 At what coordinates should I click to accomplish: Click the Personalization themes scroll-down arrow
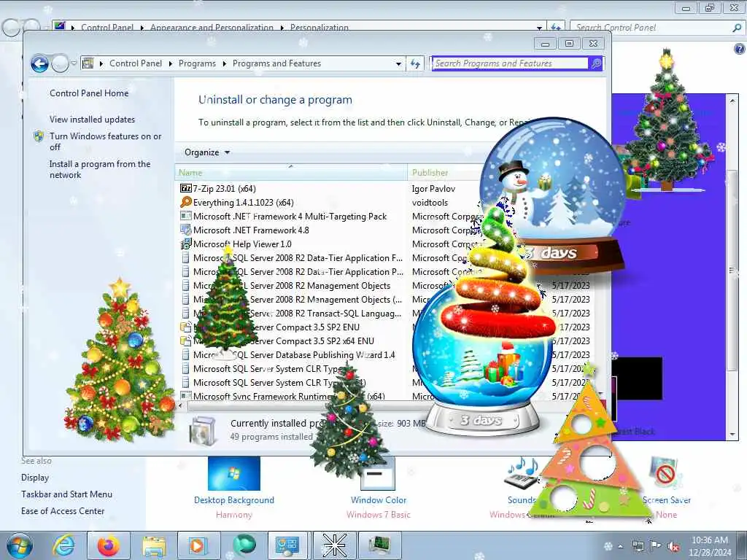pyautogui.click(x=732, y=435)
